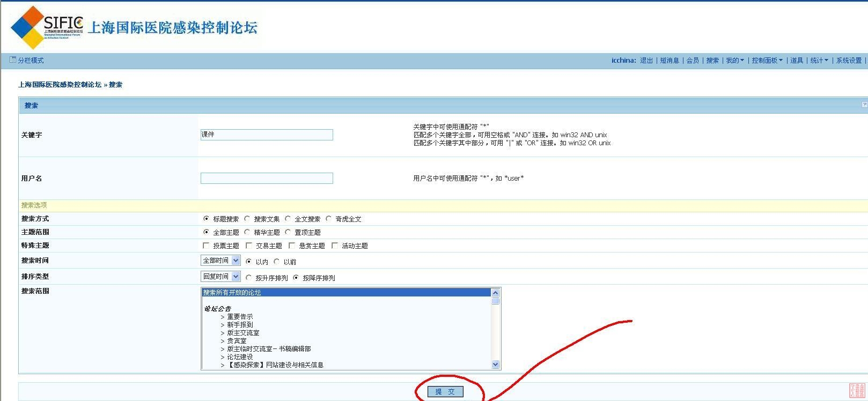Click icchina username link
Image resolution: width=868 pixels, height=401 pixels.
pos(623,61)
